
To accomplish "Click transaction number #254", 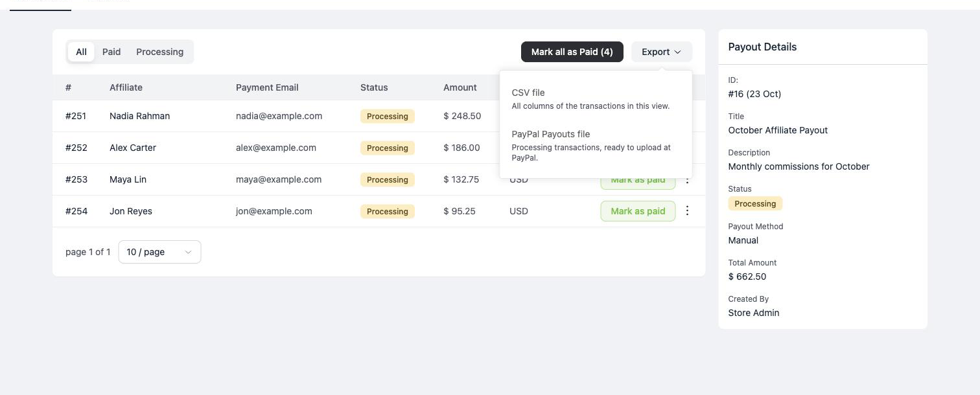I will 76,211.
